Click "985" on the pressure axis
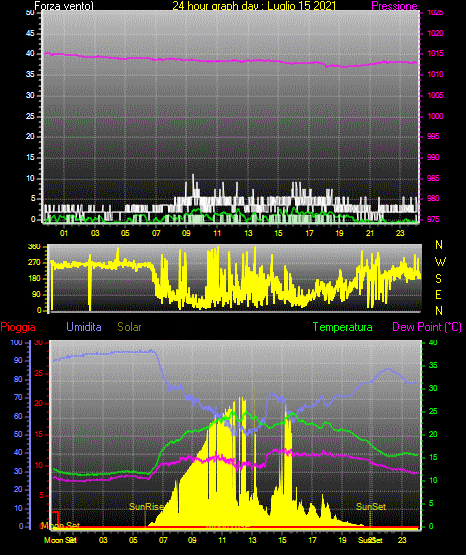The image size is (466, 555). (433, 178)
